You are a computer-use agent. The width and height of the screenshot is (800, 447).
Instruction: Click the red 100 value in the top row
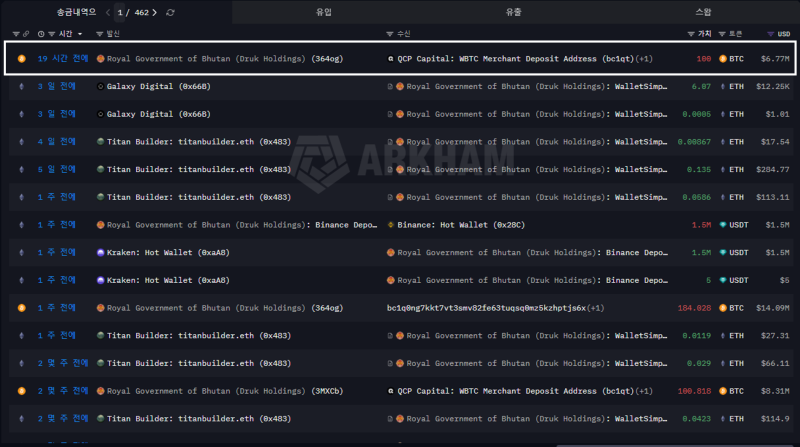(x=704, y=59)
